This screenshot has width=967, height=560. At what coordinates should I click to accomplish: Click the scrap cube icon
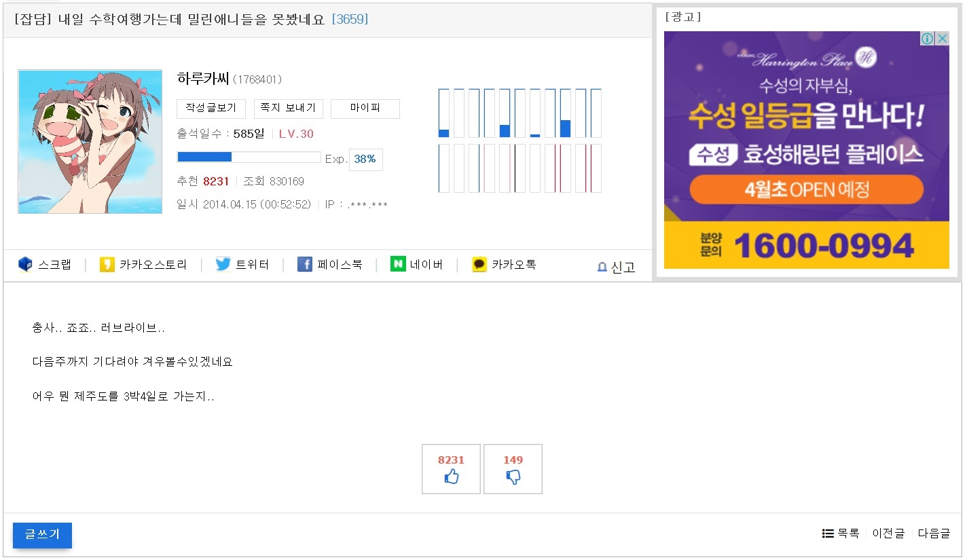click(25, 265)
